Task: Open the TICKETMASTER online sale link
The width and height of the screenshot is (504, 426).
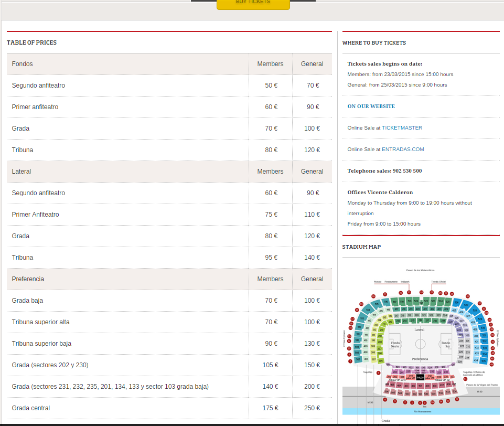Action: [x=402, y=127]
